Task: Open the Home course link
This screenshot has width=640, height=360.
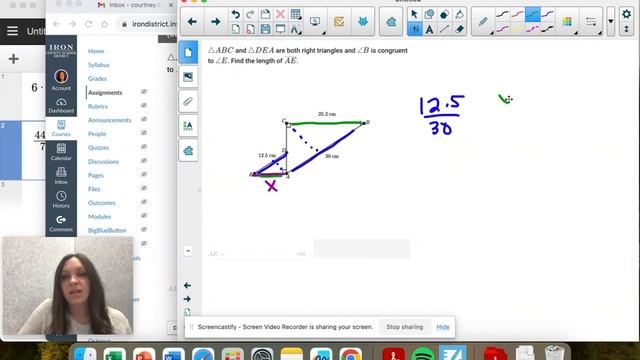Action: [96, 51]
